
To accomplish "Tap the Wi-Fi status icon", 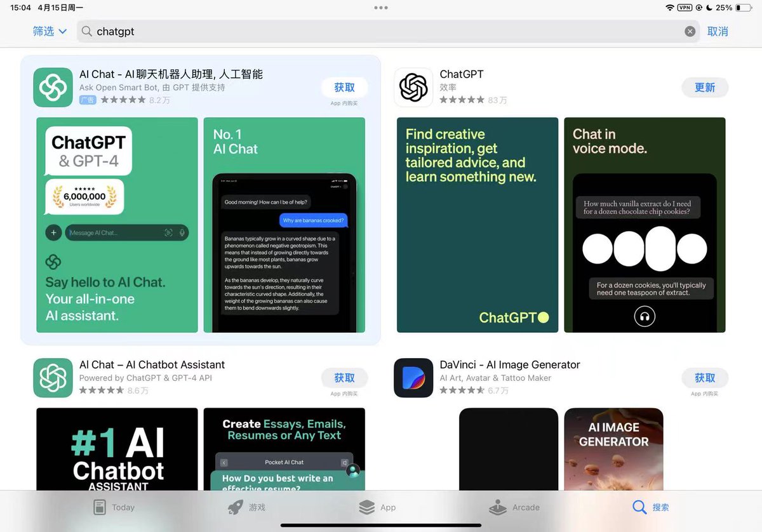I will coord(670,8).
